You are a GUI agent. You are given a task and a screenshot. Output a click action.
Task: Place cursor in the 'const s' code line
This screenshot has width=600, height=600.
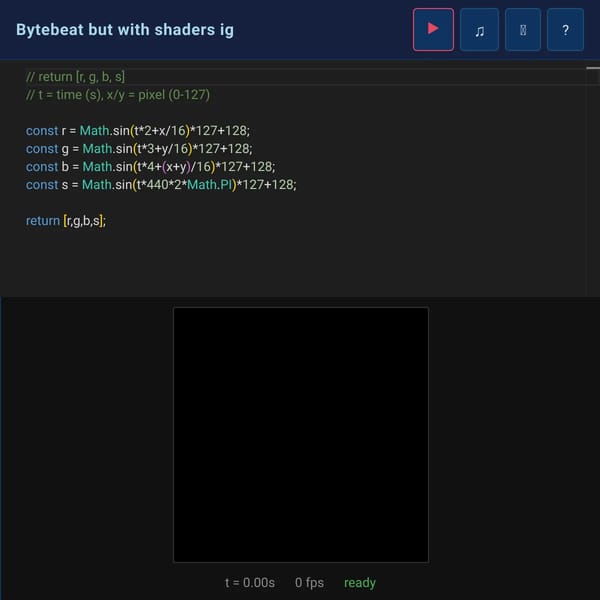click(x=161, y=184)
